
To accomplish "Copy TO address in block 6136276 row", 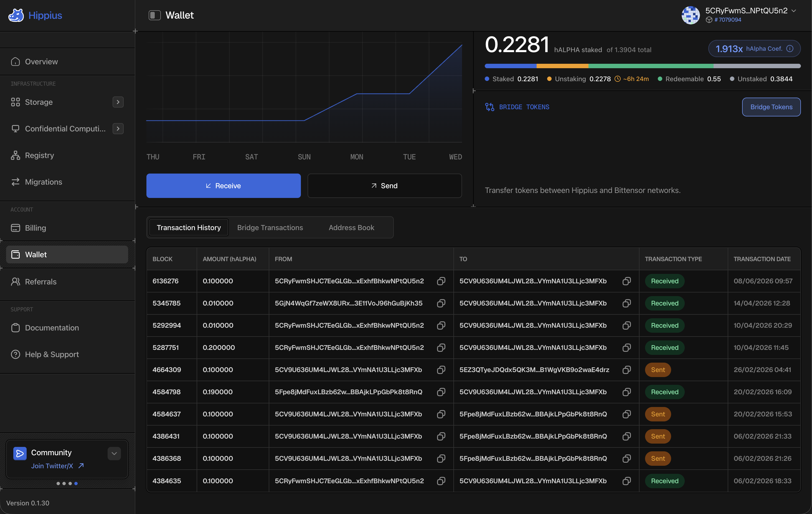I will [626, 281].
